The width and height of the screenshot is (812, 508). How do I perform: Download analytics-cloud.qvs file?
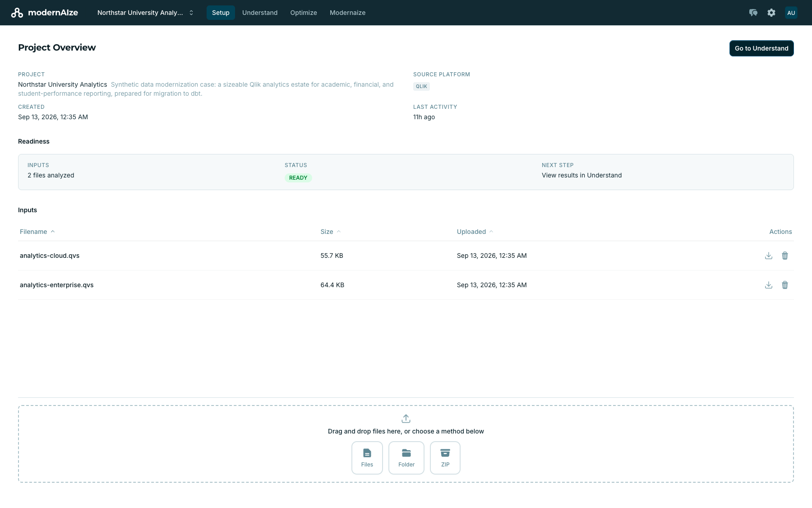pyautogui.click(x=769, y=256)
